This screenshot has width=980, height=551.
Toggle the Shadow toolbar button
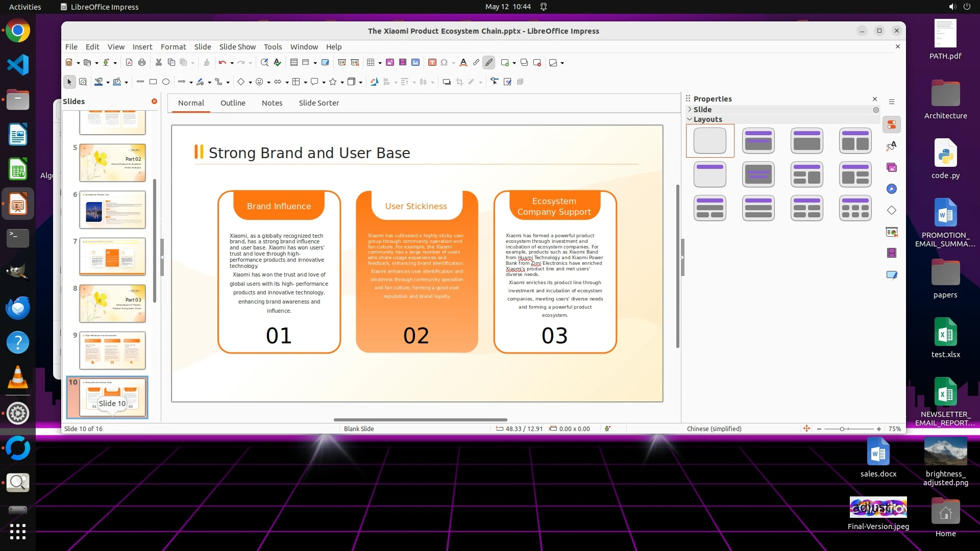point(446,82)
